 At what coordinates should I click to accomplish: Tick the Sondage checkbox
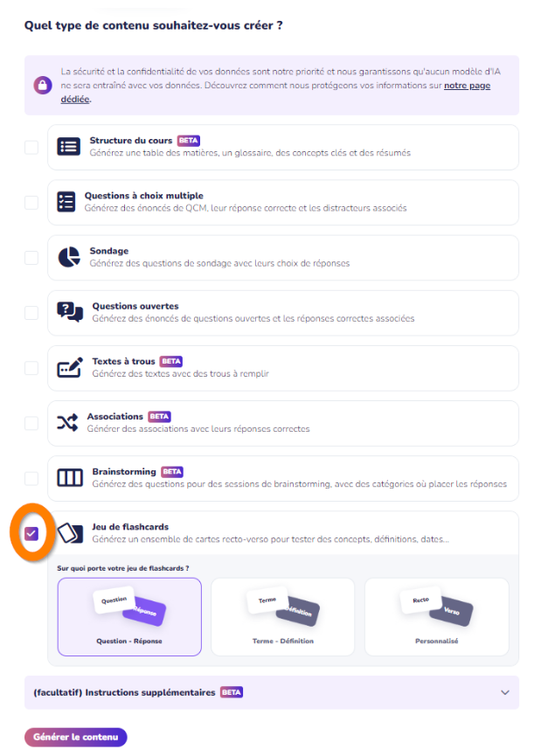click(31, 258)
